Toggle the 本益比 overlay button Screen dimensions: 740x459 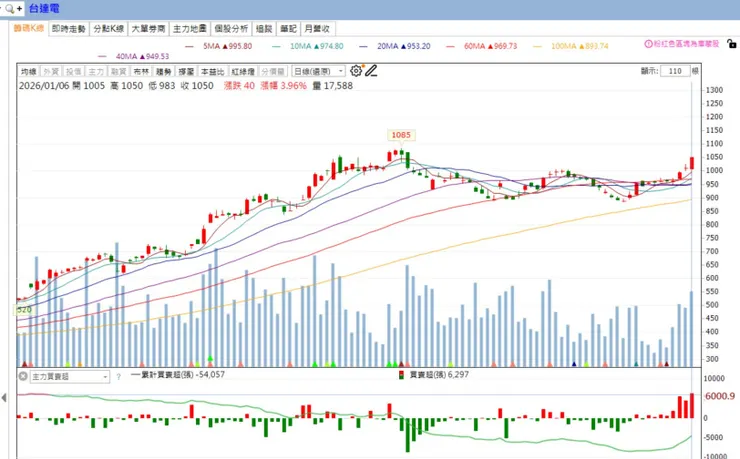coord(212,71)
